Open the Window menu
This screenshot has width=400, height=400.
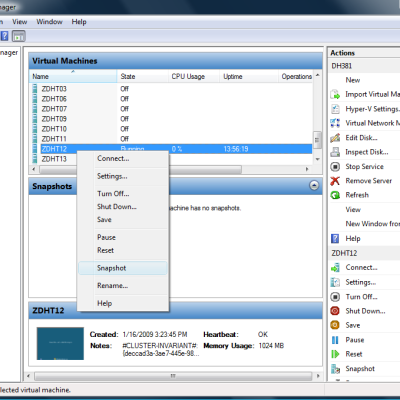click(49, 22)
